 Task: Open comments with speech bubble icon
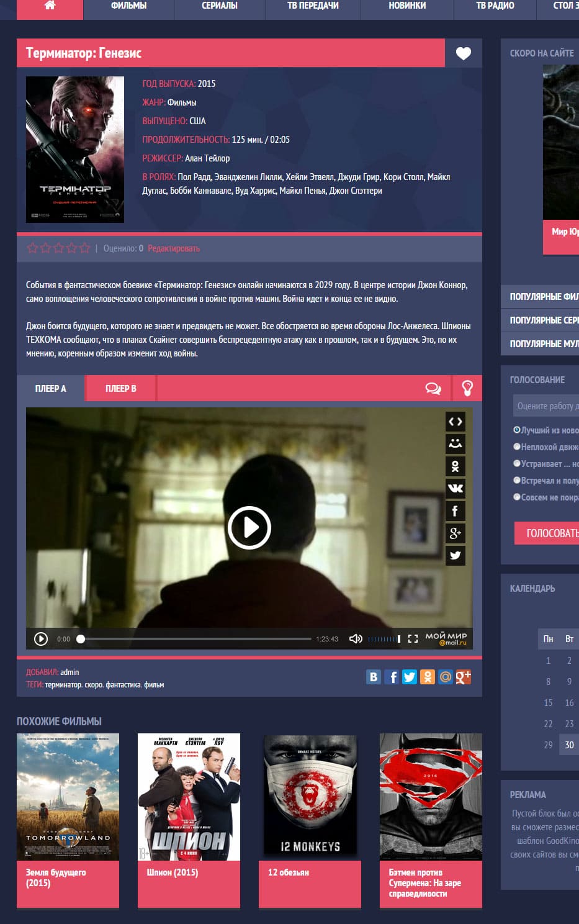tap(433, 389)
